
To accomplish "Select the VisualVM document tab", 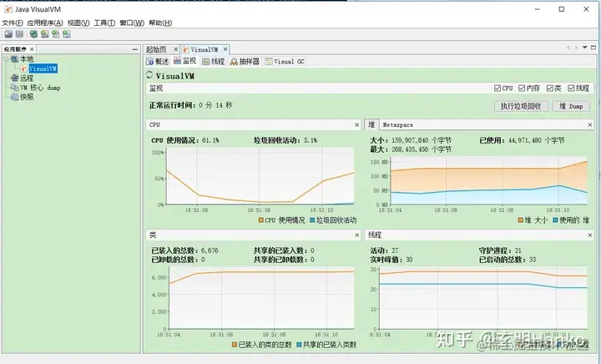I will point(205,49).
